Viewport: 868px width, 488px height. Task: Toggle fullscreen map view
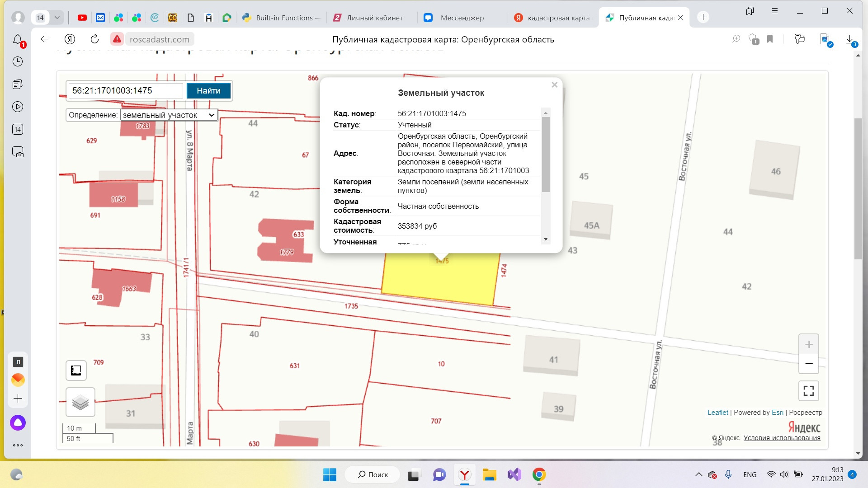808,390
